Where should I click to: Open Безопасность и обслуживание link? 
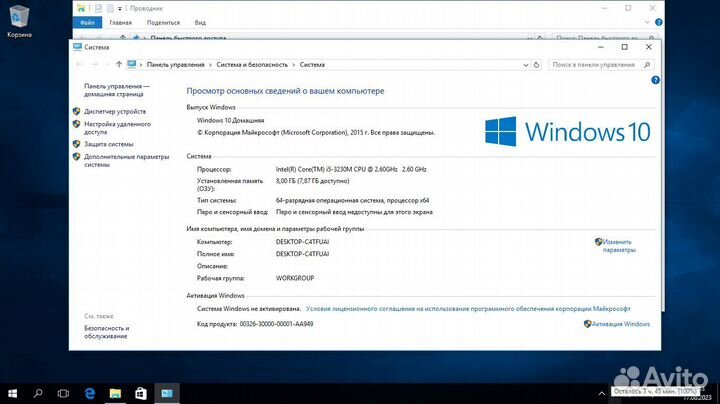coord(107,332)
